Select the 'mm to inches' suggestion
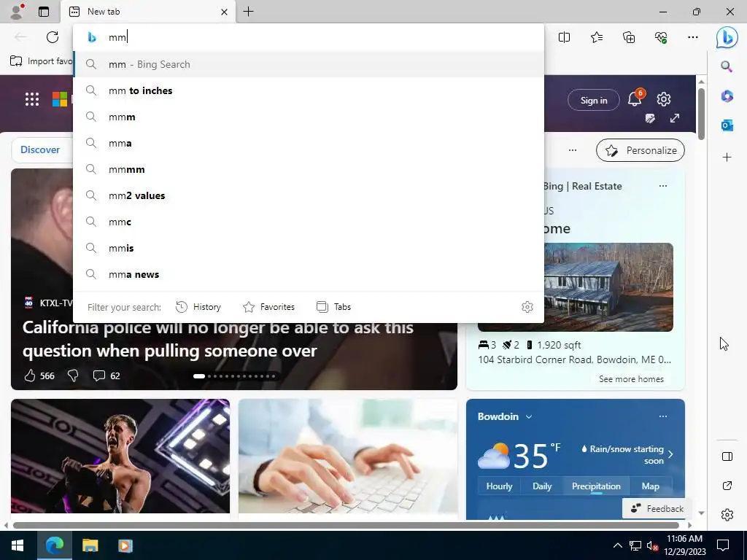The width and height of the screenshot is (747, 560). coord(309,90)
